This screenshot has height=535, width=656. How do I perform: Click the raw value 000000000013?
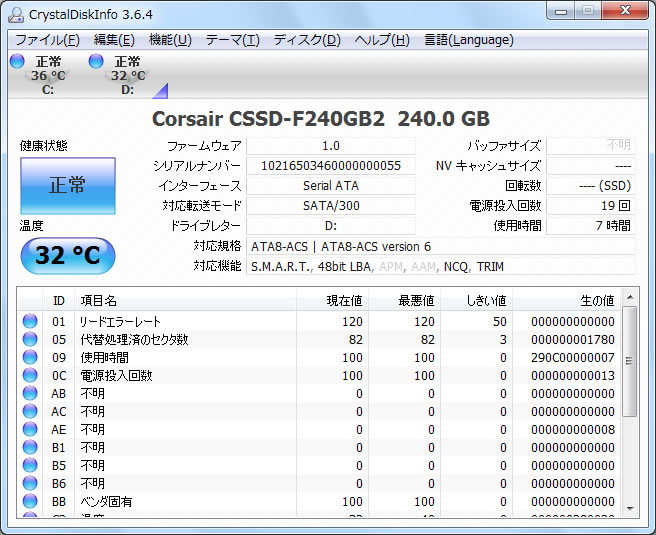(x=573, y=375)
